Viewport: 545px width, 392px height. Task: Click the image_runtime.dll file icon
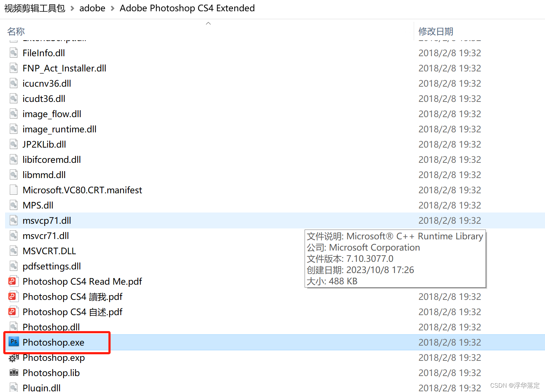point(13,129)
